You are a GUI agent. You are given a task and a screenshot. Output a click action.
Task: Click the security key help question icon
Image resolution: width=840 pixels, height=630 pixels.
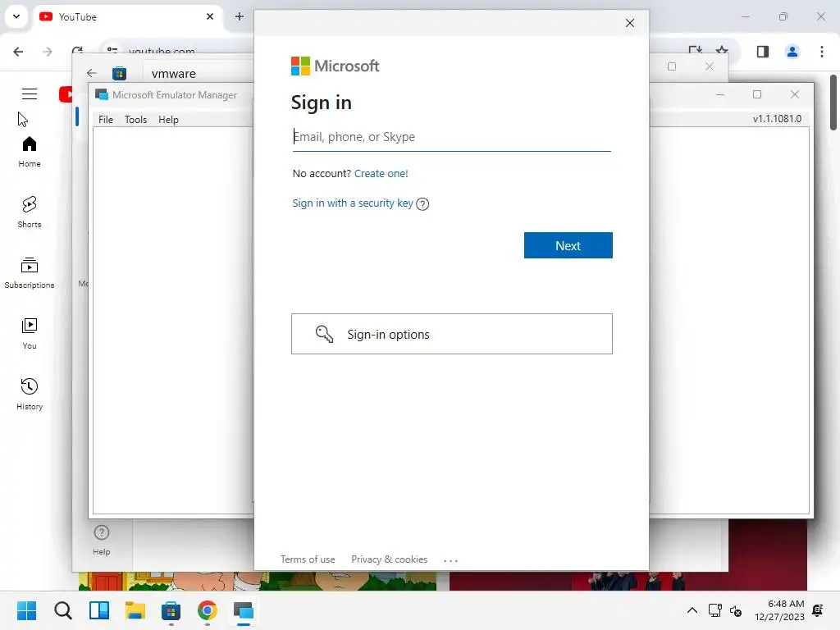click(422, 204)
